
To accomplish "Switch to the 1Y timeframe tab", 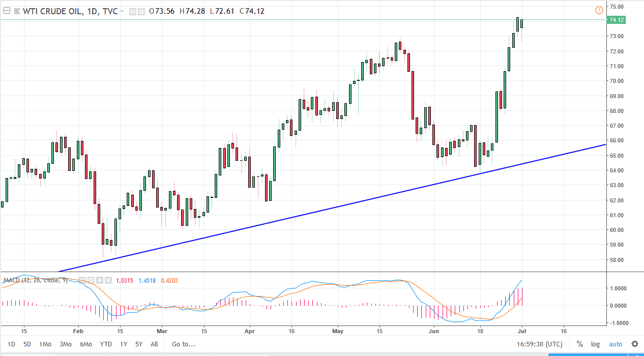I will pos(123,344).
